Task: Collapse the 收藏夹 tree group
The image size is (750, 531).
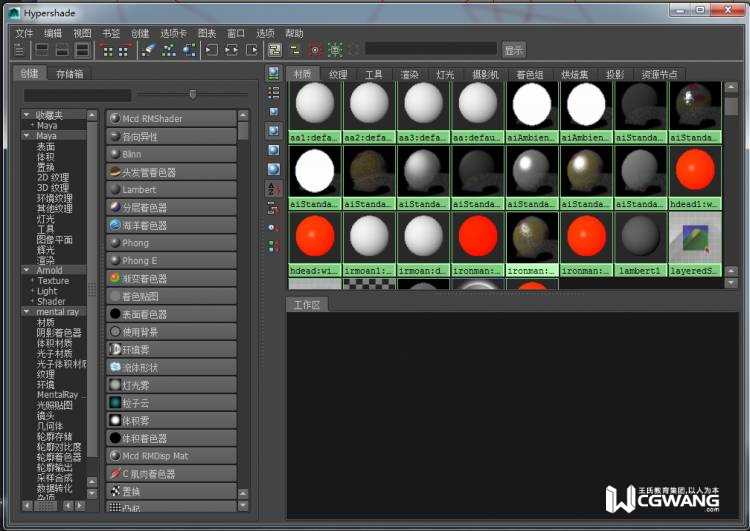Action: pos(27,115)
